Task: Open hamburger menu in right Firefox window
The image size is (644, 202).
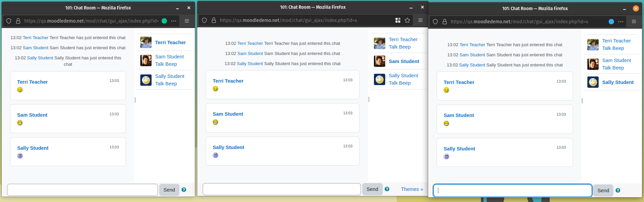Action: click(x=634, y=22)
